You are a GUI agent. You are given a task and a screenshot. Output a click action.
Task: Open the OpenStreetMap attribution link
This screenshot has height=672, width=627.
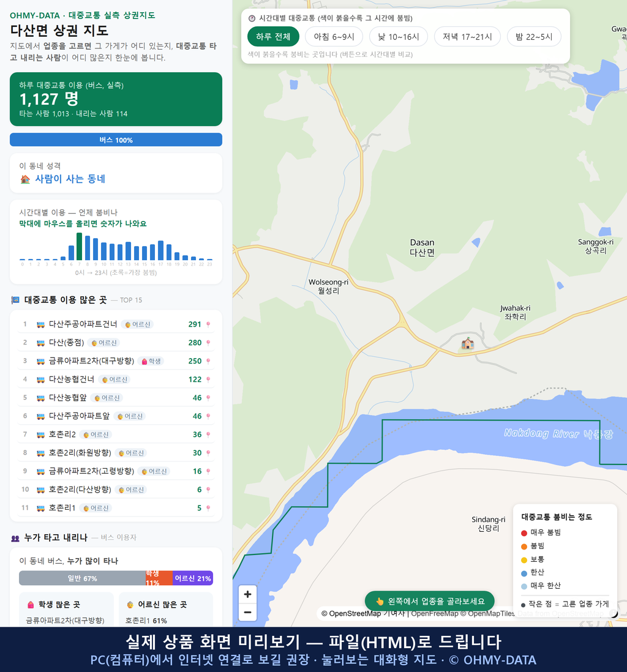point(351,614)
